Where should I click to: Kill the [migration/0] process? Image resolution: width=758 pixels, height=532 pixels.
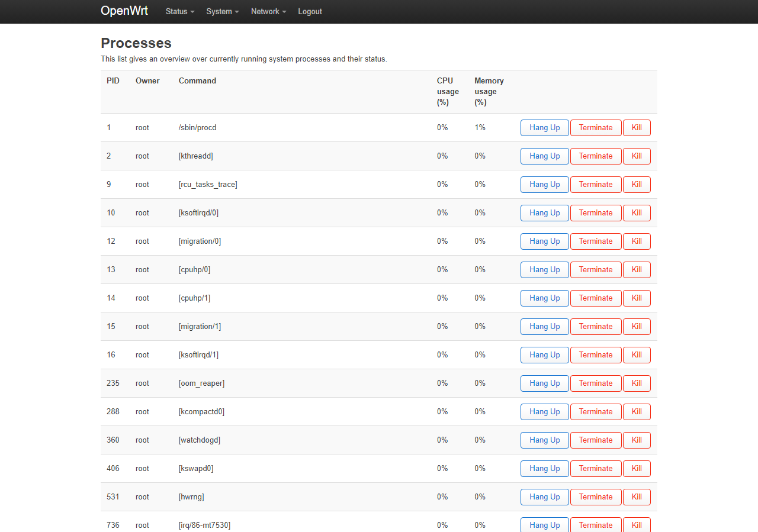[x=637, y=241]
